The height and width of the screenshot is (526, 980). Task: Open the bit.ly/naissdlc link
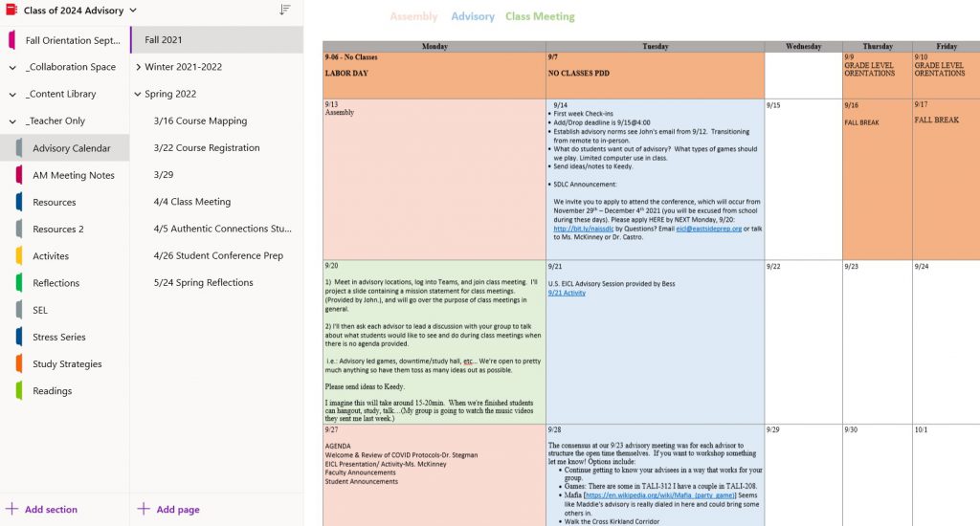coord(583,230)
